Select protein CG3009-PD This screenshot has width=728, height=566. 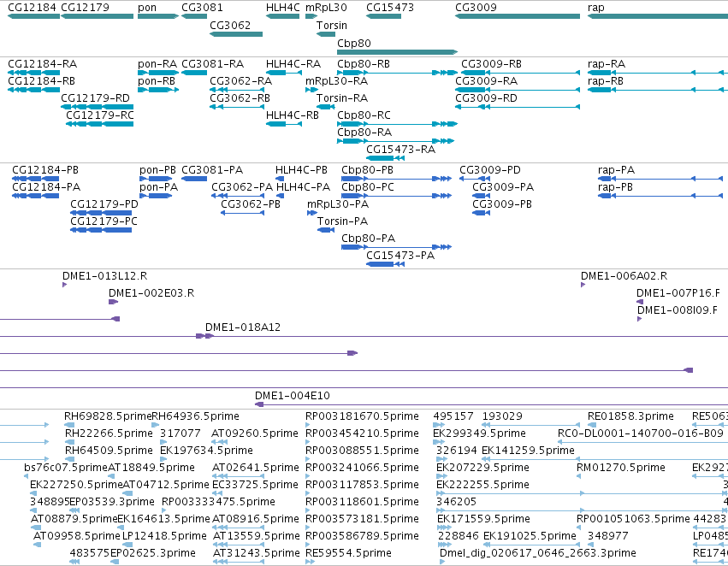click(x=475, y=179)
